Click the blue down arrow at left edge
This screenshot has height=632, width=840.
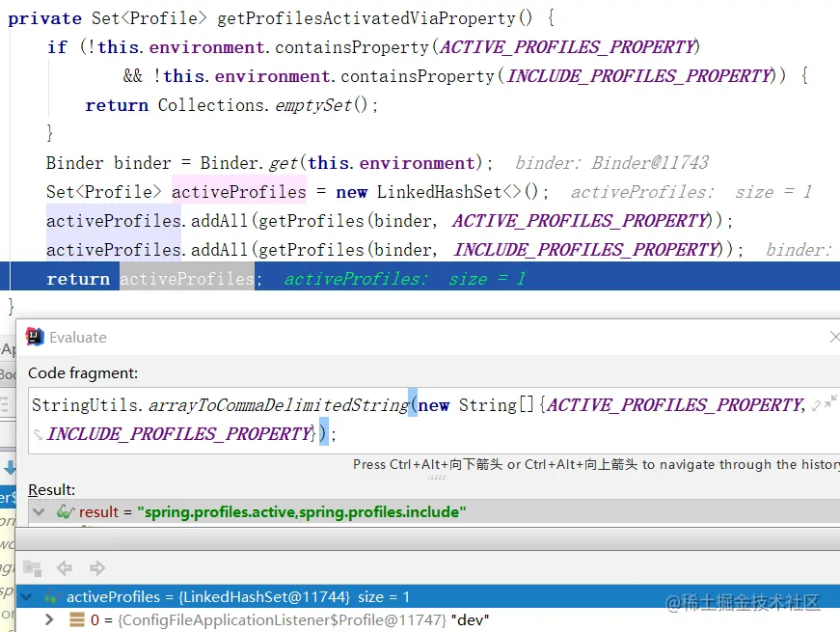(10, 467)
